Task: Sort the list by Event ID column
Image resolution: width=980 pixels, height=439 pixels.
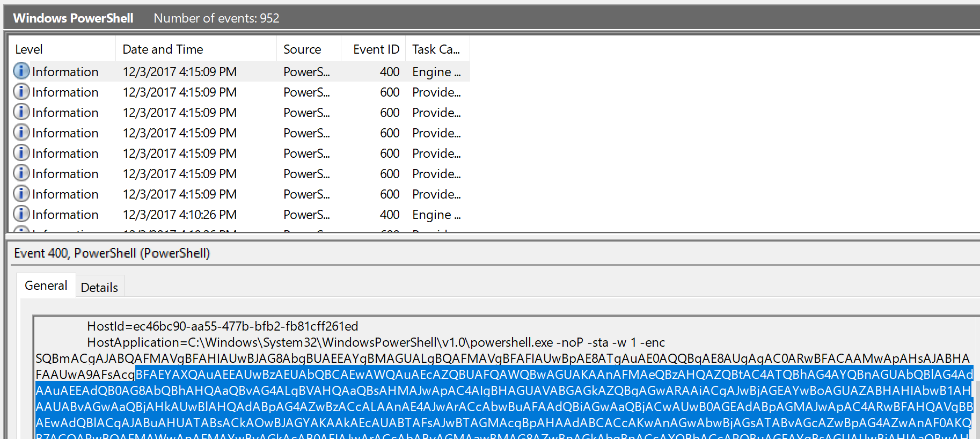Action: point(376,49)
